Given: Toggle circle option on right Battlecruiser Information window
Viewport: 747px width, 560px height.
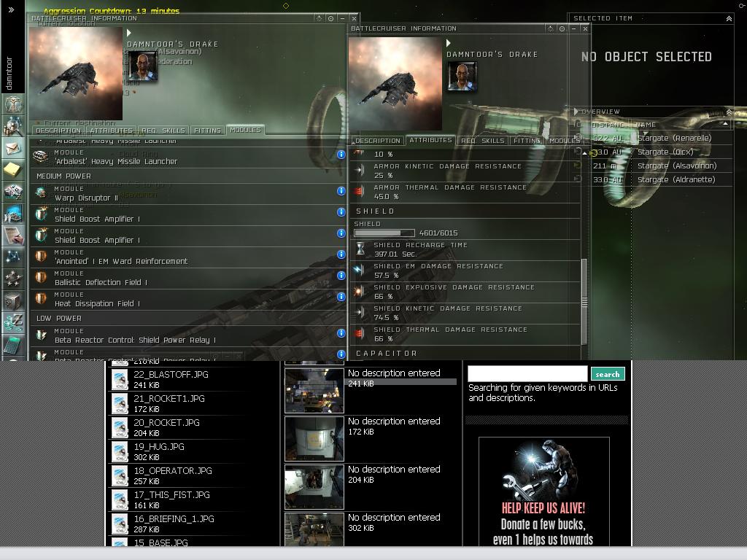Looking at the screenshot, I should click(562, 28).
